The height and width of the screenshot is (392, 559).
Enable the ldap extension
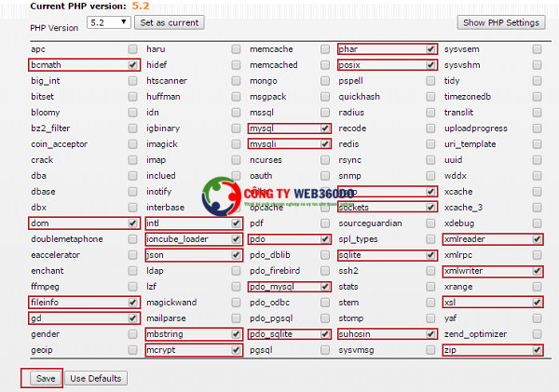[x=236, y=271]
